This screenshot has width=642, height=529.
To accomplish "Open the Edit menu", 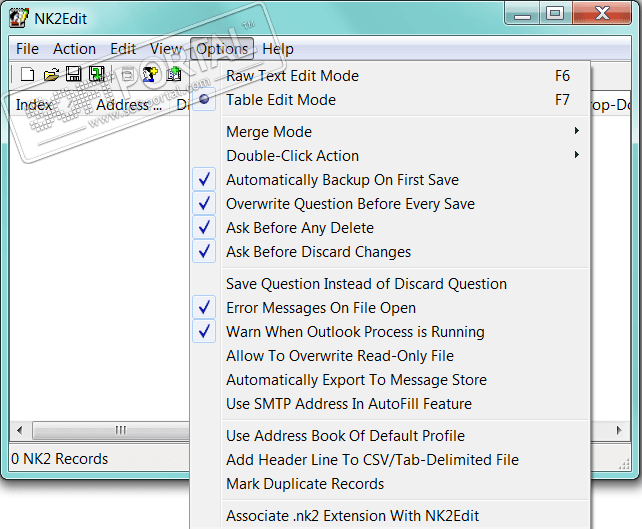I will [123, 49].
